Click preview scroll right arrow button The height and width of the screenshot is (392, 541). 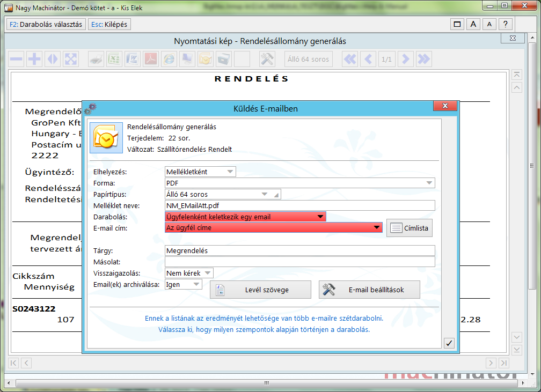[491, 363]
